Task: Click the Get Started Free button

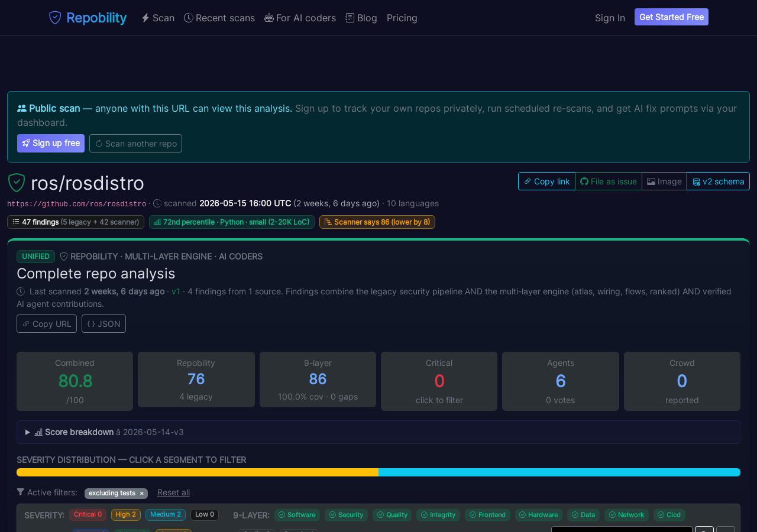Action: point(671,17)
